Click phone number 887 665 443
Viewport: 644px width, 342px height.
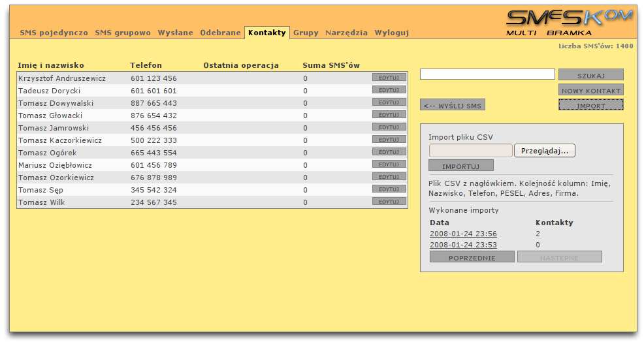tap(153, 103)
